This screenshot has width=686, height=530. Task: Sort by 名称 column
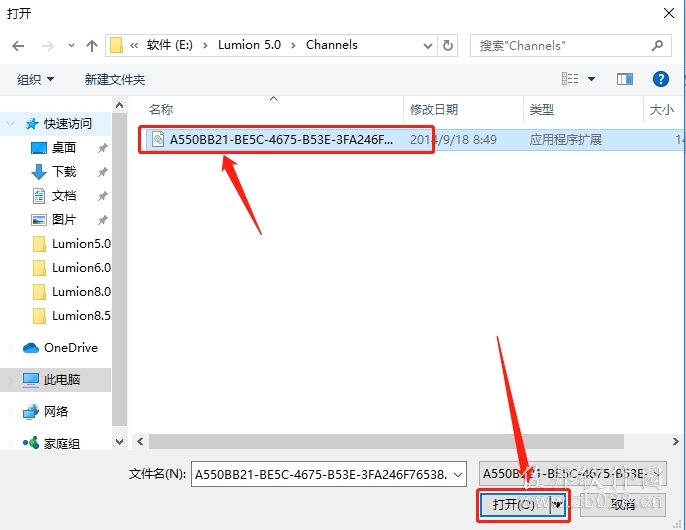[x=161, y=109]
